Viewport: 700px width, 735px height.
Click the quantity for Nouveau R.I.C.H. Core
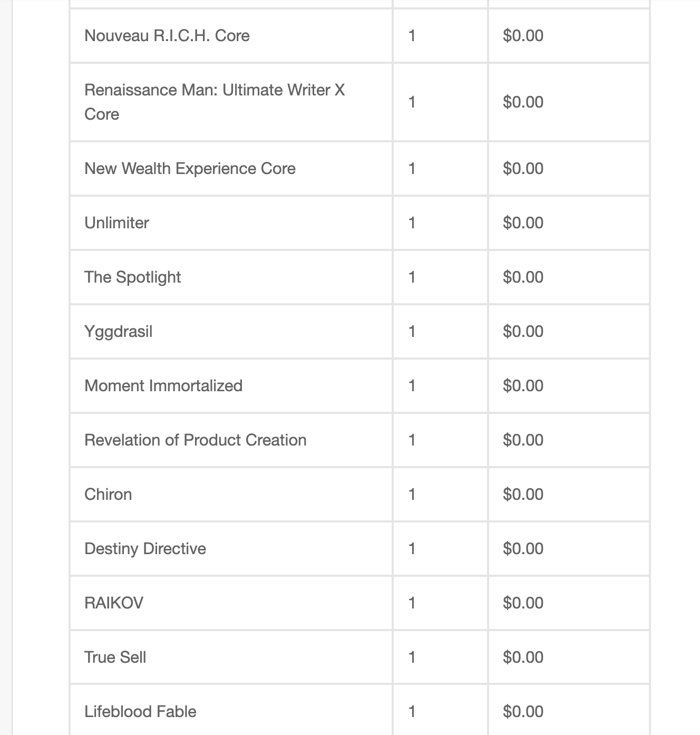(412, 35)
